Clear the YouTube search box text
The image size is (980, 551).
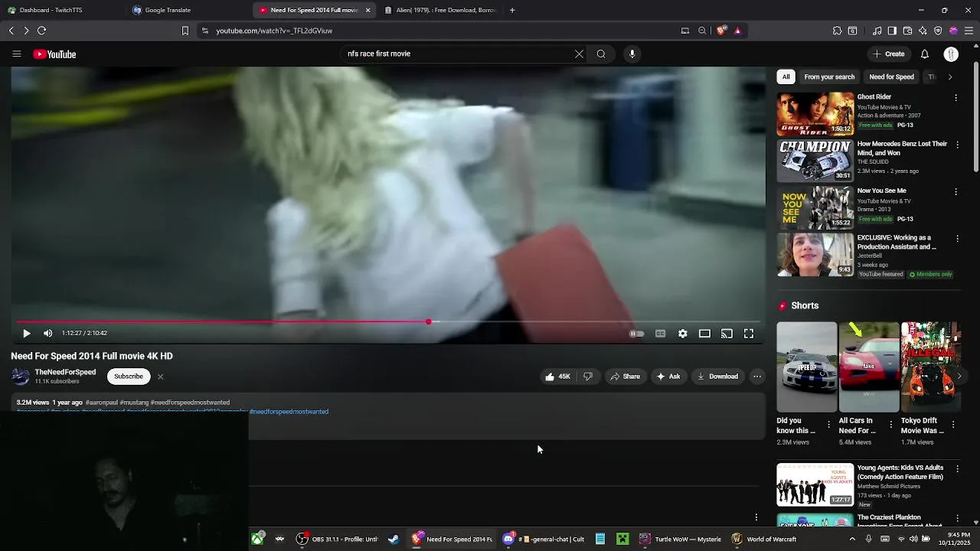click(x=579, y=54)
